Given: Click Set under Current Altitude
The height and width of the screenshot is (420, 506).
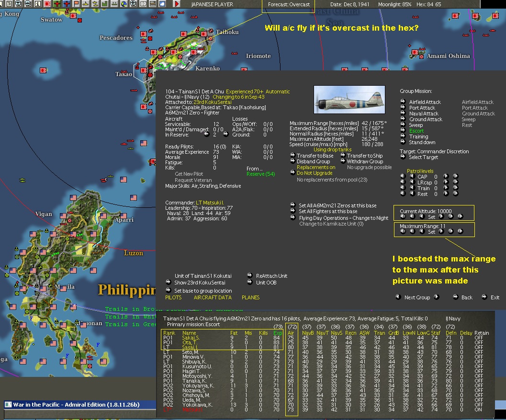Looking at the screenshot, I should pos(431,217).
